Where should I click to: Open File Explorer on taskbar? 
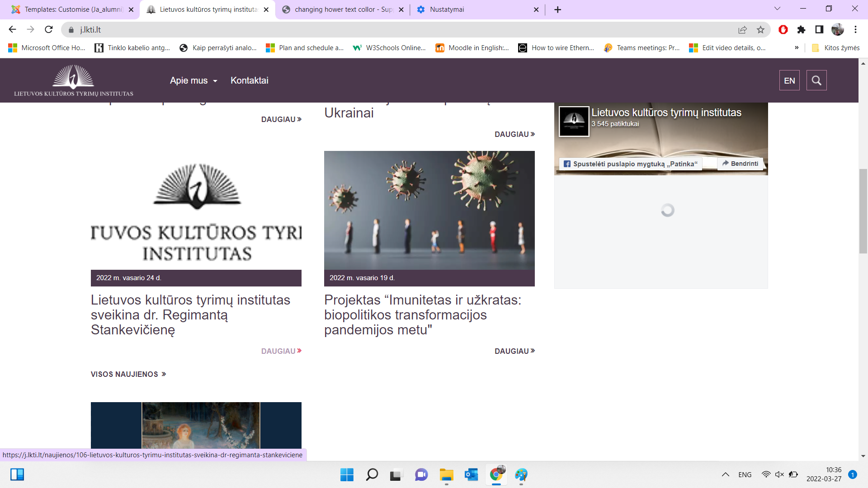click(446, 474)
